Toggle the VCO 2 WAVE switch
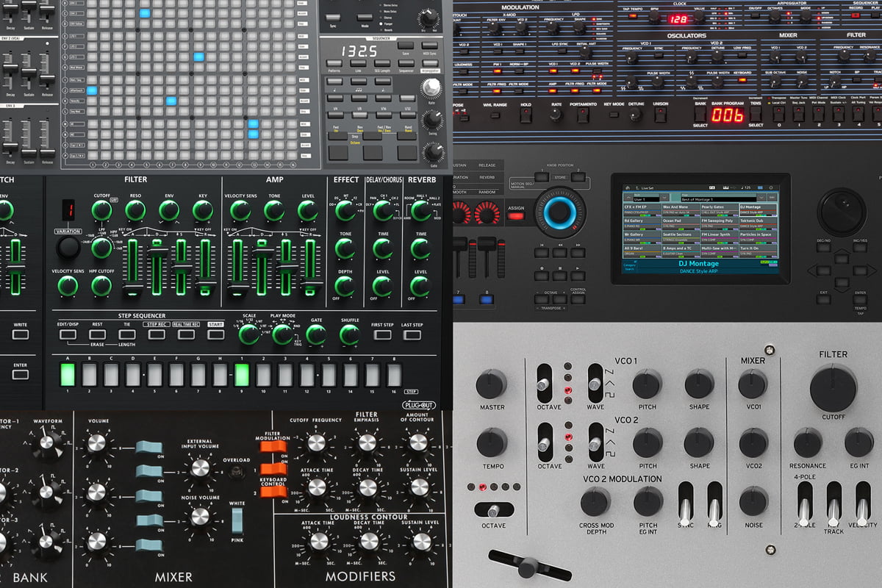This screenshot has height=588, width=882. [596, 442]
